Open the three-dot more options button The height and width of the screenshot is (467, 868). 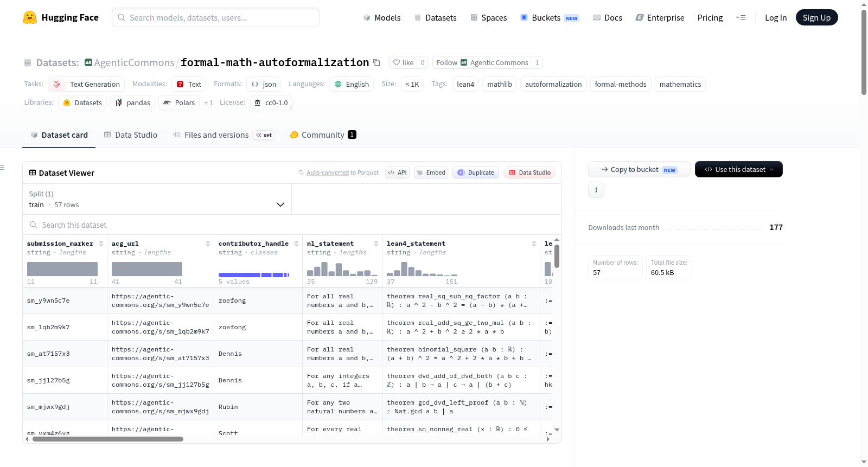click(x=596, y=190)
